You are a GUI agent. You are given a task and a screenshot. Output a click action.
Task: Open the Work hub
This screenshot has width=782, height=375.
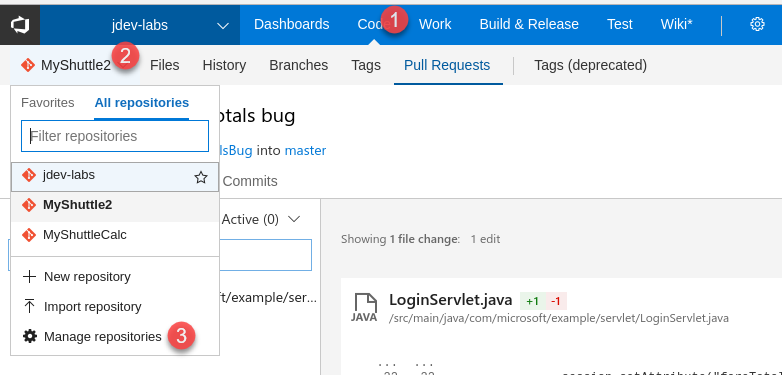click(x=435, y=24)
